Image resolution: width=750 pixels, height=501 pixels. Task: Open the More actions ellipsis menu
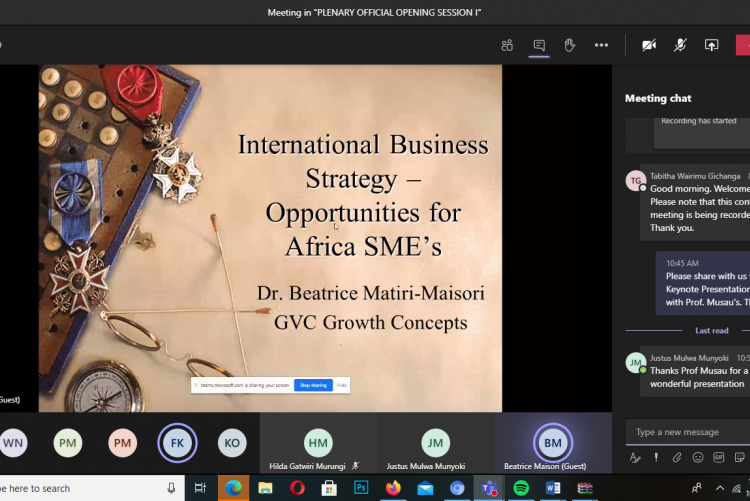pos(601,45)
